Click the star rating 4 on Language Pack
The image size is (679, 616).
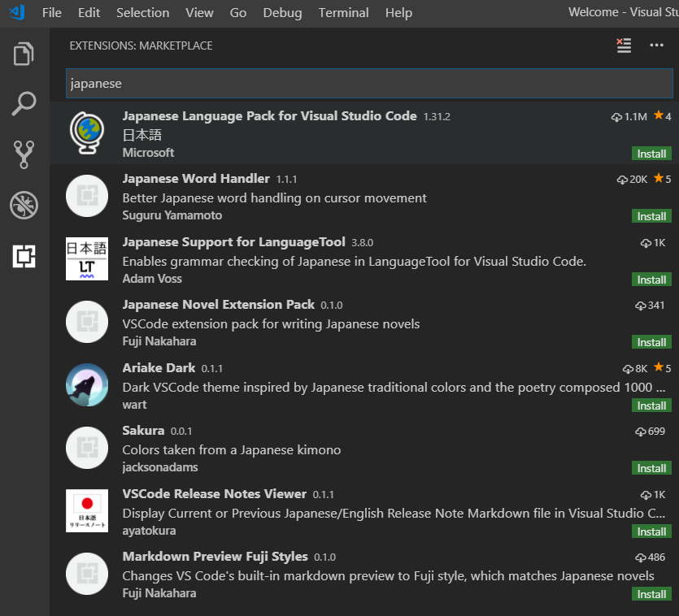663,115
